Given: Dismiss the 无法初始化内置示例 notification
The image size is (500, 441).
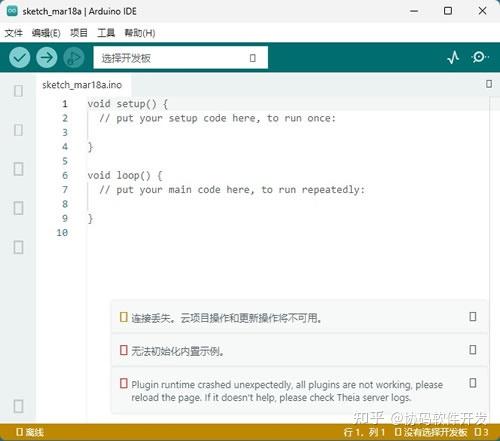Looking at the screenshot, I should click(473, 350).
